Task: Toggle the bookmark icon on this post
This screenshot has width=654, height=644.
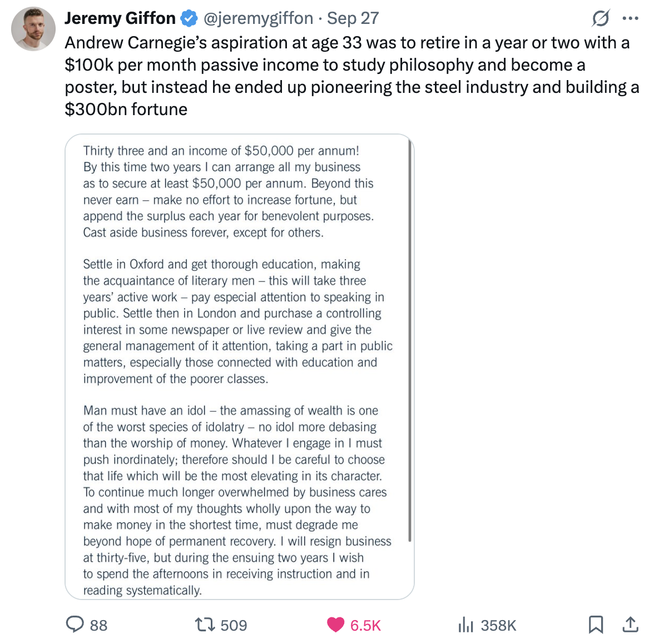Action: [596, 625]
